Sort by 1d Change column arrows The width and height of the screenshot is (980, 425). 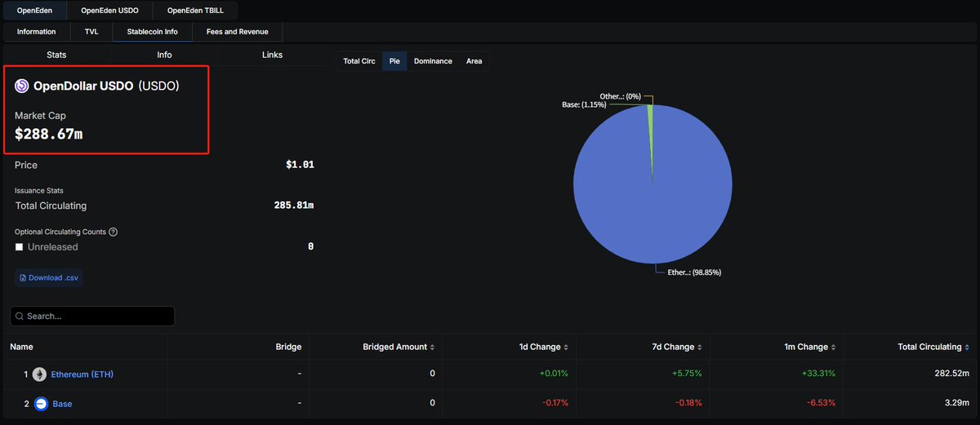[x=566, y=347]
